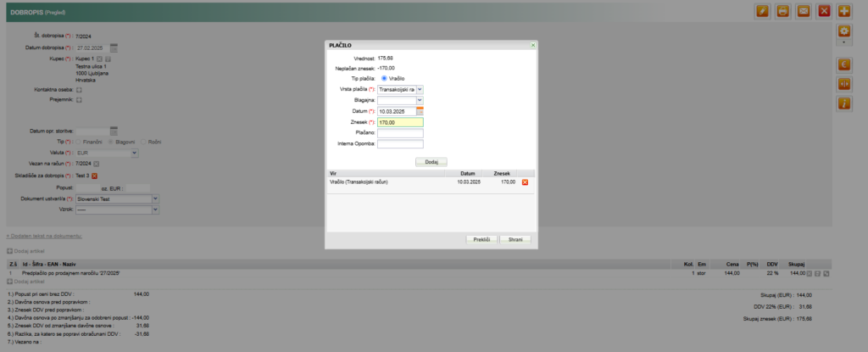
Task: Open the Vzrok dropdown
Action: click(x=156, y=210)
